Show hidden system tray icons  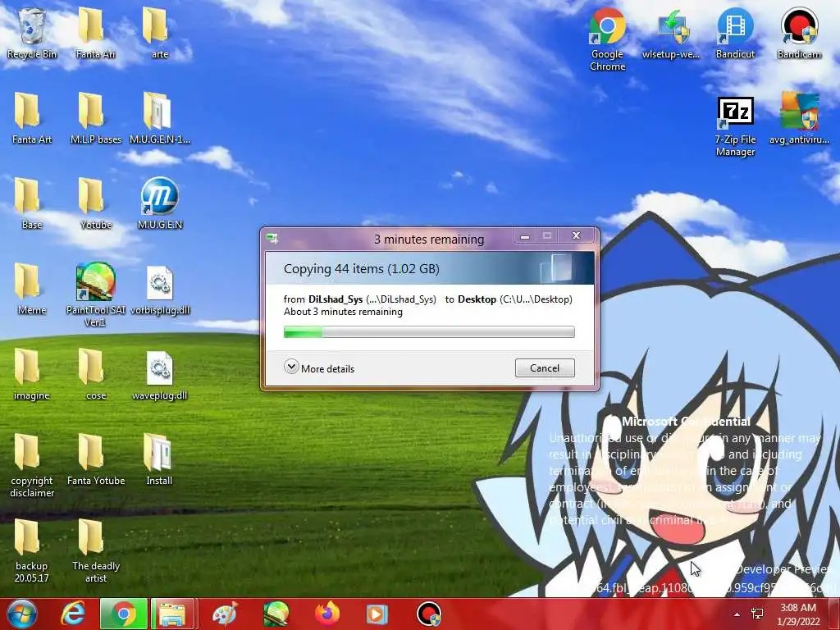pos(737,614)
